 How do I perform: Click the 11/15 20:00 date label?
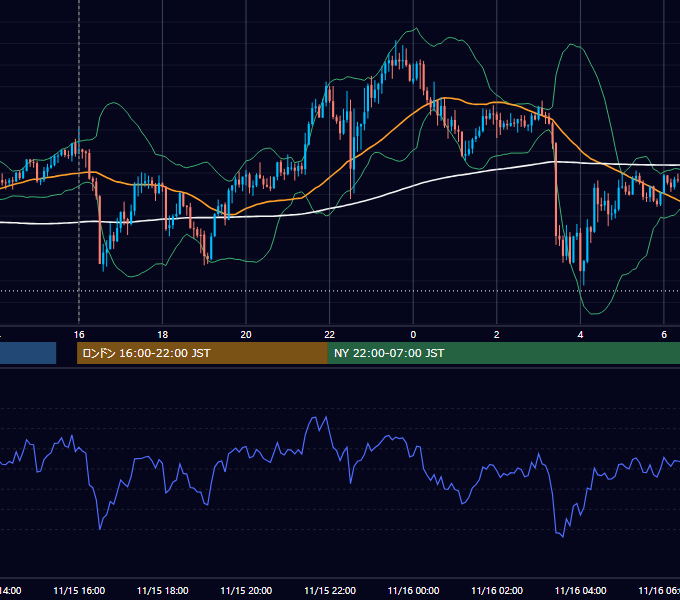pos(246,591)
